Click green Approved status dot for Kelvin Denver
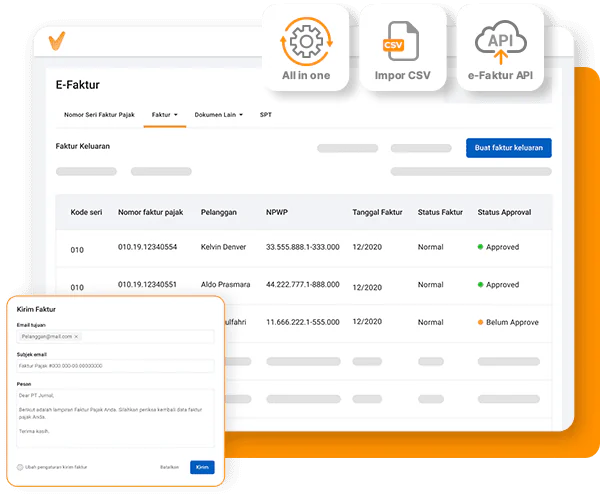Screen dimensions: 600x500 coord(480,247)
